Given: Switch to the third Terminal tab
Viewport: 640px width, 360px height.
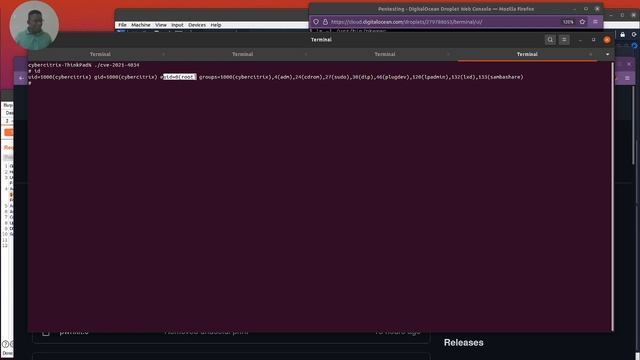Looking at the screenshot, I should 384,54.
